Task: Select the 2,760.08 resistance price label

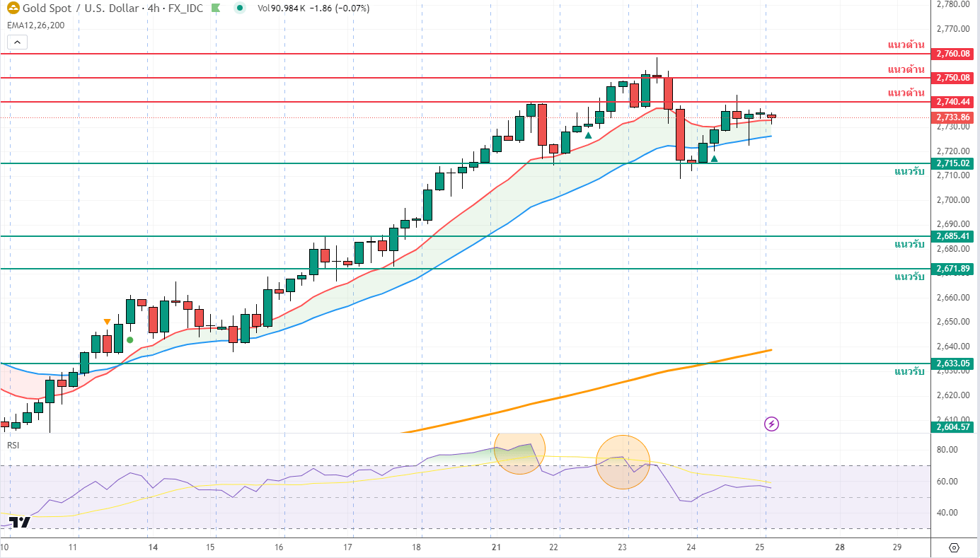Action: [952, 54]
